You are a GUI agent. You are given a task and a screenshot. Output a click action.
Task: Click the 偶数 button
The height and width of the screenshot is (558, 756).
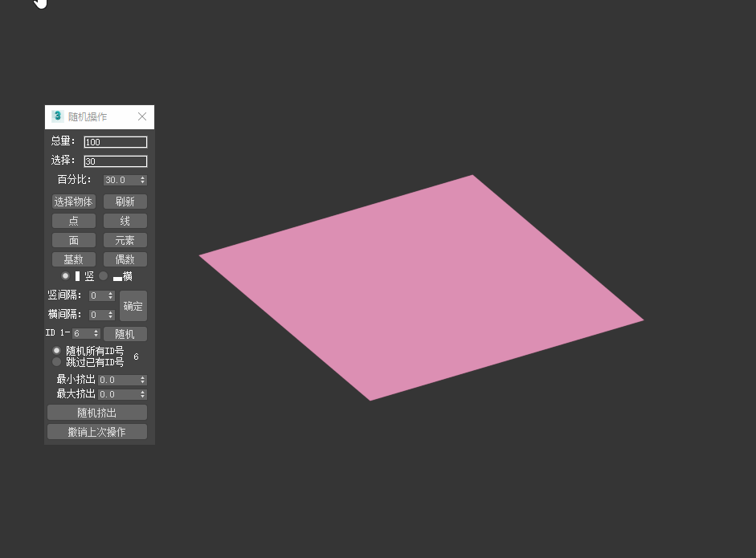pyautogui.click(x=125, y=259)
